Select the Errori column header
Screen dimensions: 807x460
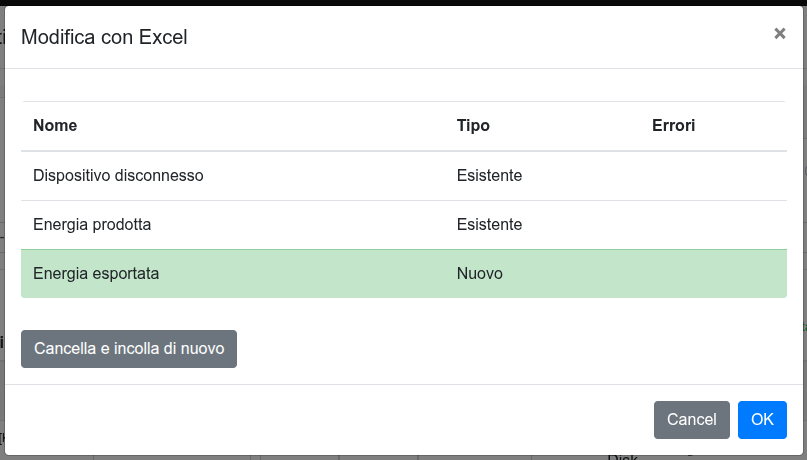point(673,126)
